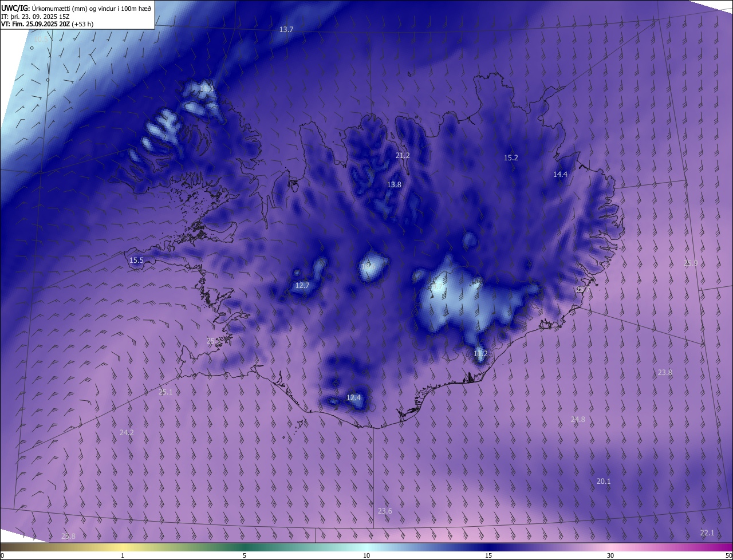Screen dimensions: 733x560
Task: Click the 20.1 value label
Action: click(604, 481)
